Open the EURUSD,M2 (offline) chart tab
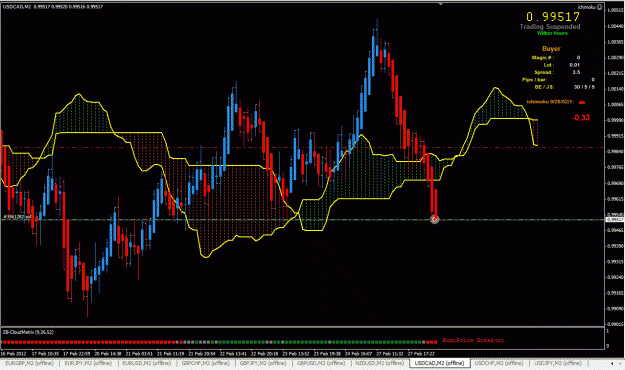 click(146, 363)
